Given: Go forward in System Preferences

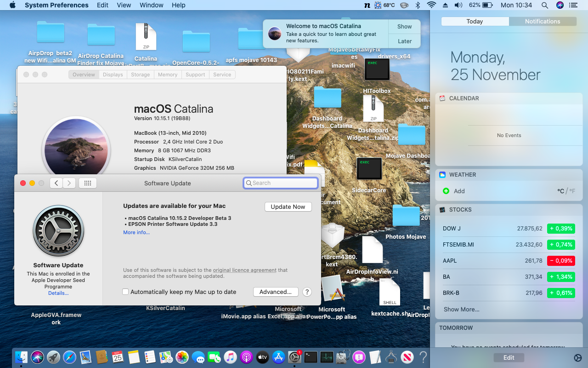Looking at the screenshot, I should pos(69,183).
